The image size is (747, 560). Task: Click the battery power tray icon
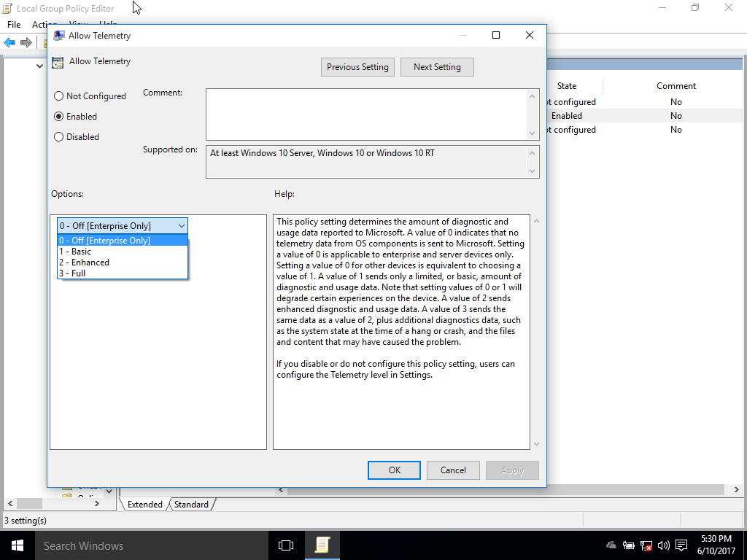628,545
